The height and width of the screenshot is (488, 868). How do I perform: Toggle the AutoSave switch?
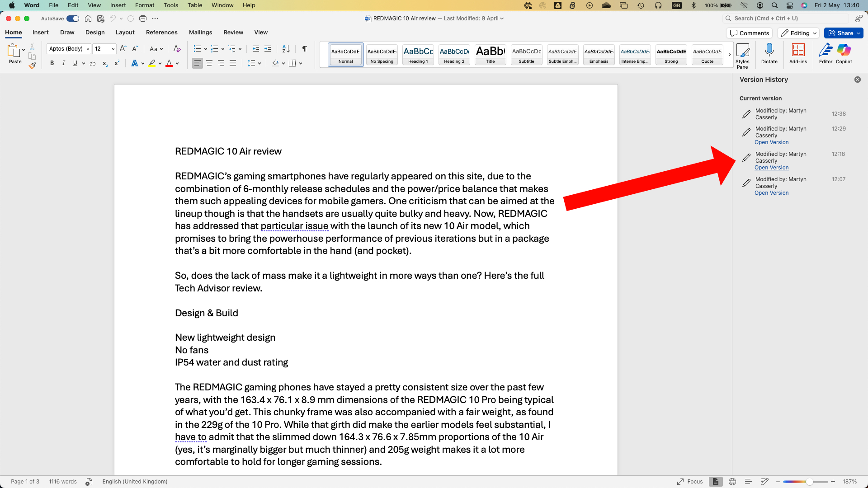pos(73,19)
